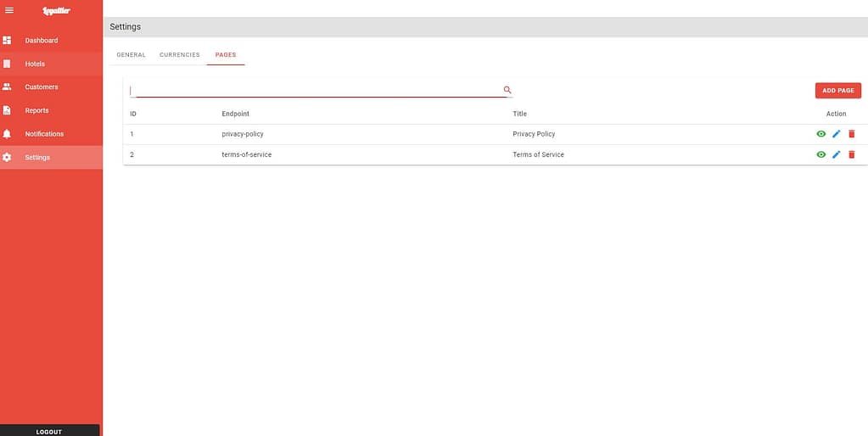868x436 pixels.
Task: Open Dashboard from the sidebar
Action: [x=41, y=41]
